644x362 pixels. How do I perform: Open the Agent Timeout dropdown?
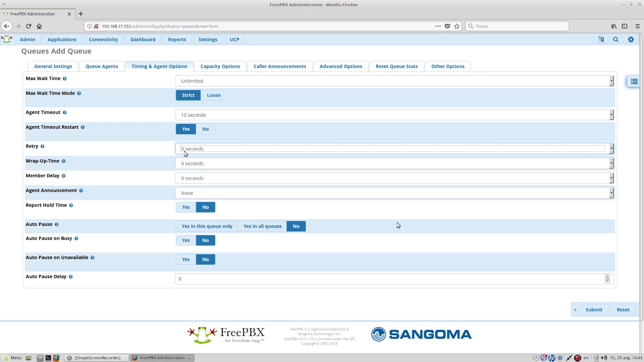(x=394, y=115)
